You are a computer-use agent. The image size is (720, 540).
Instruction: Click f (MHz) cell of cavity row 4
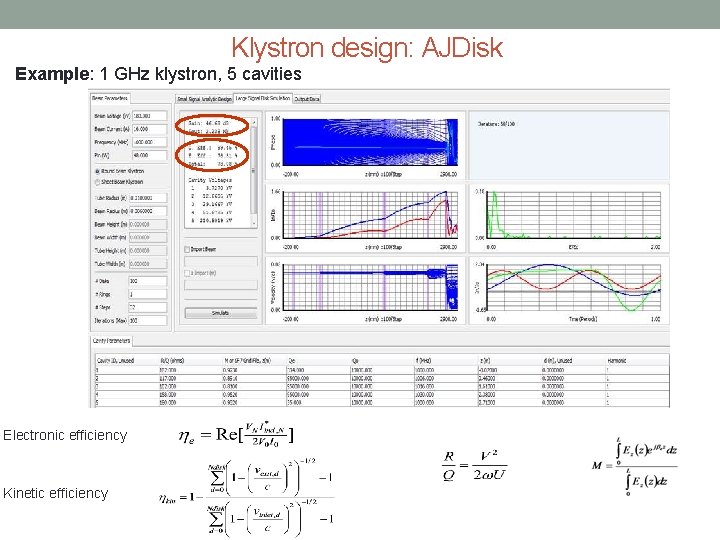[x=445, y=394]
